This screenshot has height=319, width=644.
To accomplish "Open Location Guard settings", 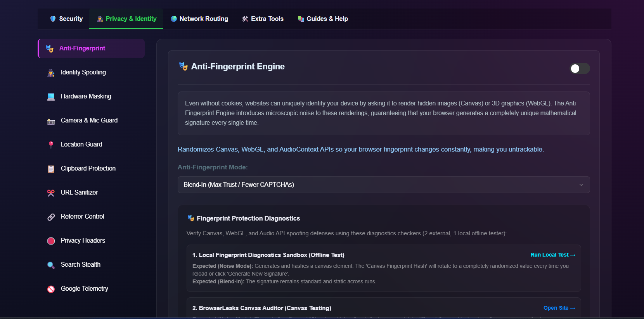I will coord(91,145).
